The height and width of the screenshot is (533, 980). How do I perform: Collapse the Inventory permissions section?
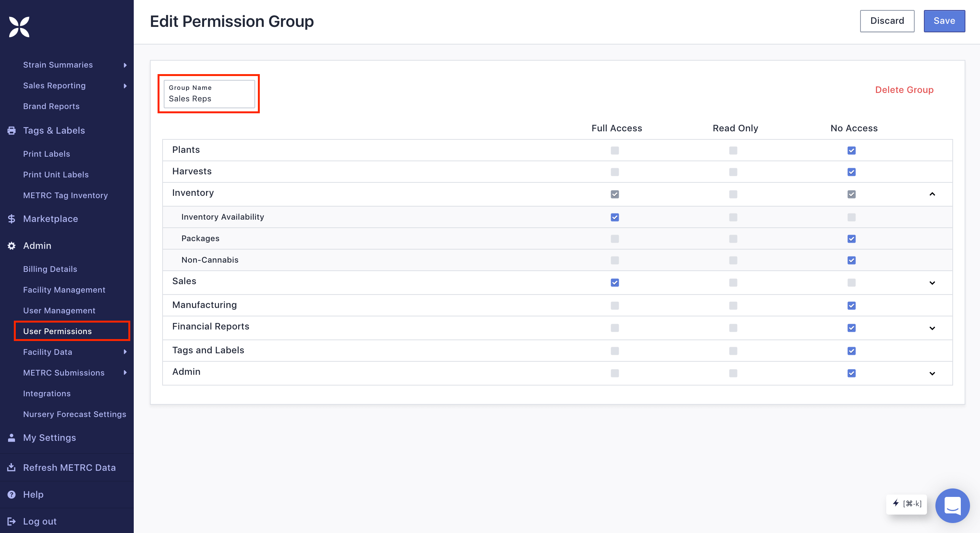pyautogui.click(x=932, y=194)
